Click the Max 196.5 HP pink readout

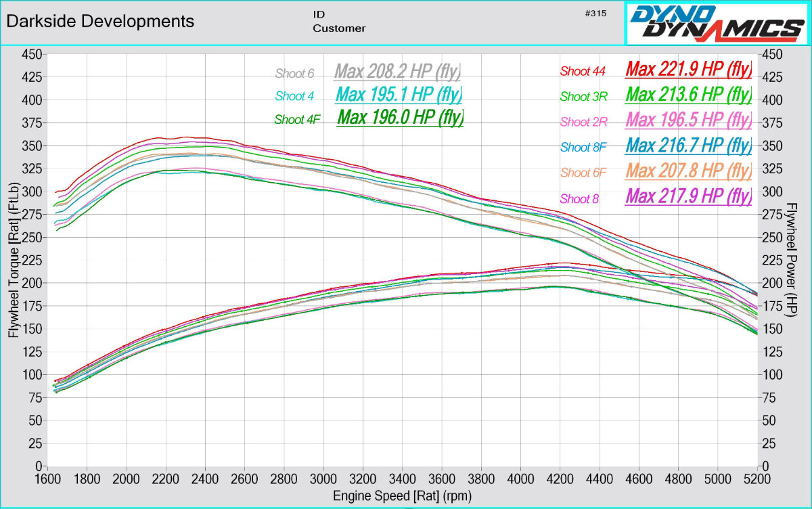[689, 120]
